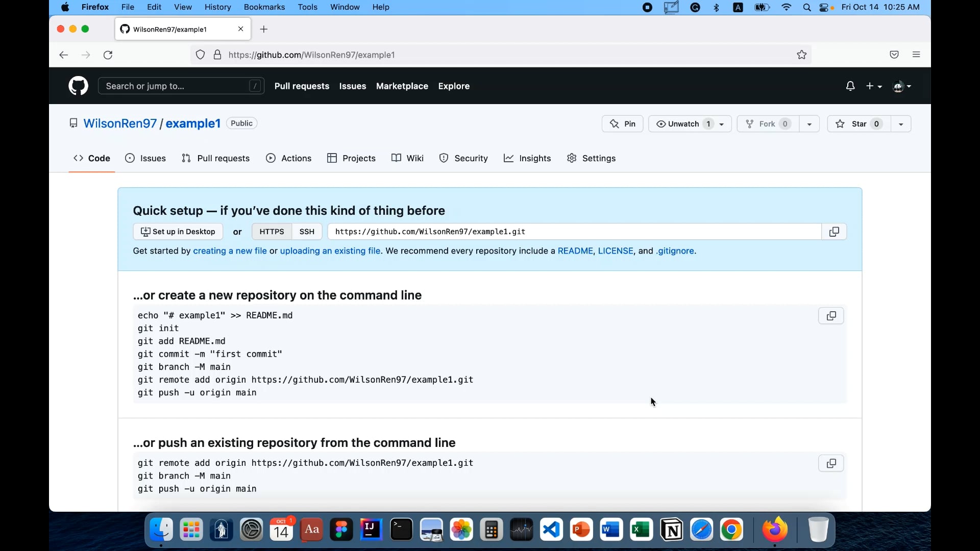Viewport: 980px width, 551px height.
Task: Open Notion from the Dock
Action: [x=671, y=530]
